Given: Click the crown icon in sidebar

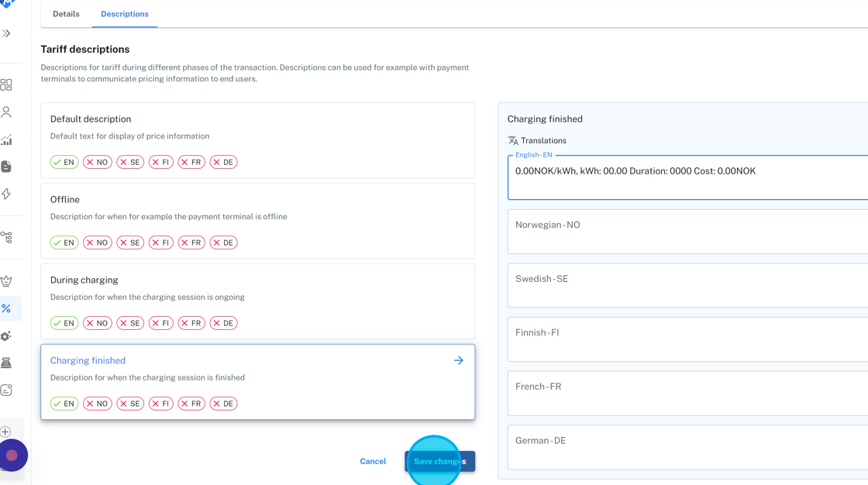Looking at the screenshot, I should click(x=6, y=281).
